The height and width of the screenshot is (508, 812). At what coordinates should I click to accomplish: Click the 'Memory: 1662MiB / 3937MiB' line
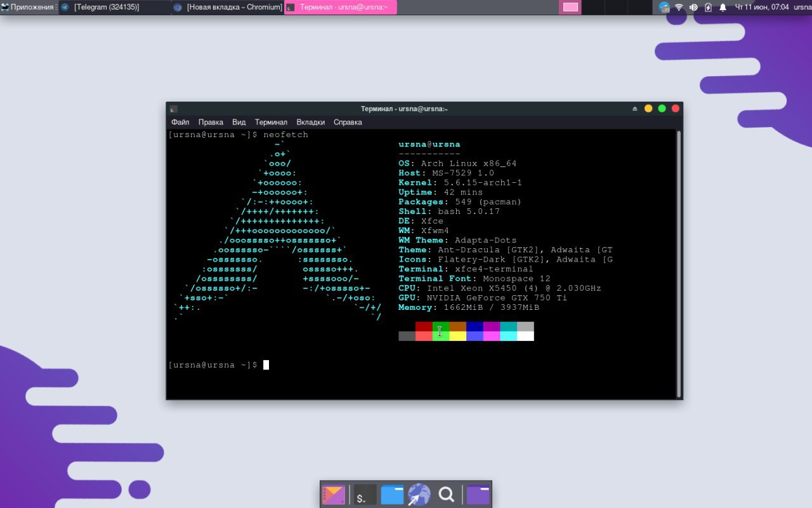pos(469,307)
